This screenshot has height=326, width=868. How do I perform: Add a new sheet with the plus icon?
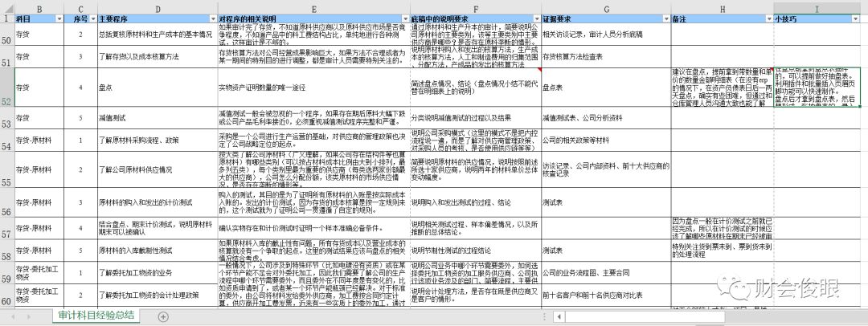tap(162, 316)
